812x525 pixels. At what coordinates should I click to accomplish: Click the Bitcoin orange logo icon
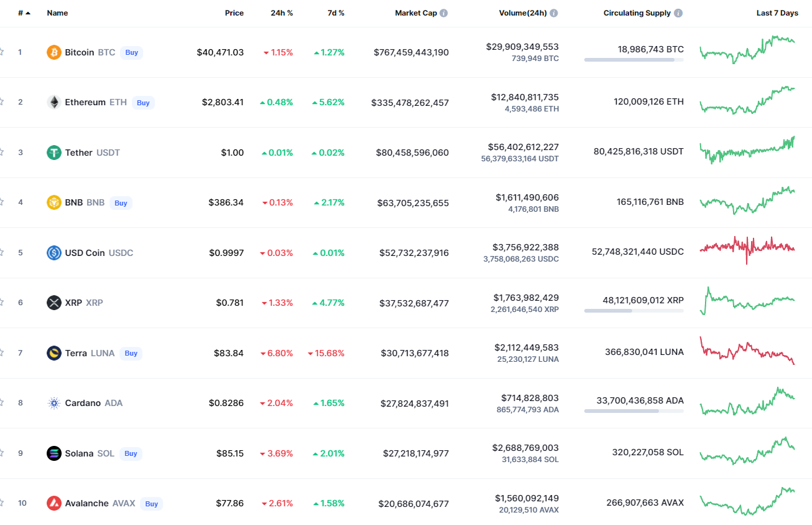(54, 52)
